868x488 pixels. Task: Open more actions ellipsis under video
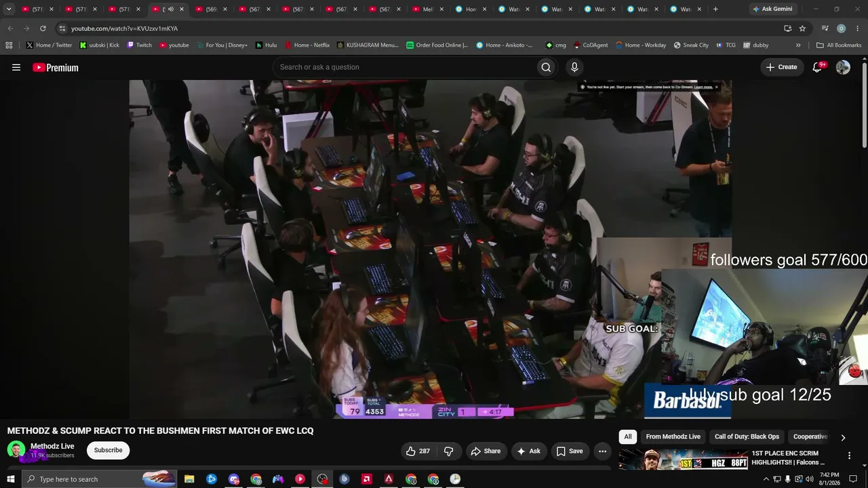[x=602, y=451]
